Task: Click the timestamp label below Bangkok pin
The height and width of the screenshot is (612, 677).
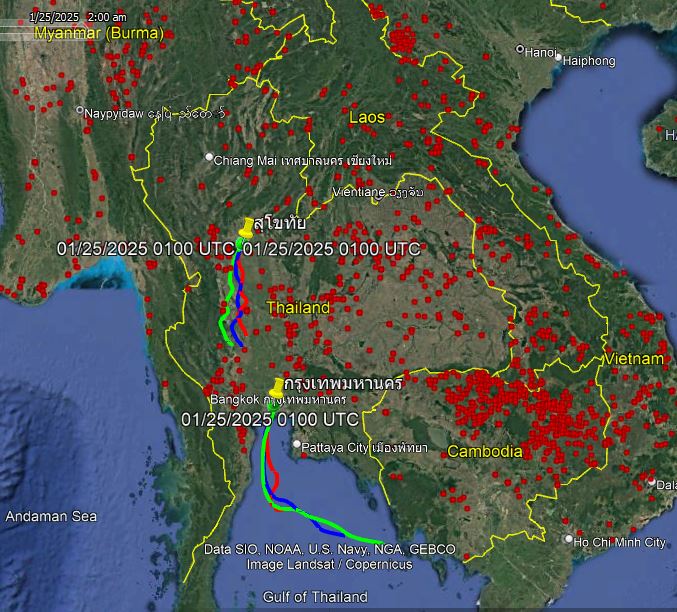Action: coord(269,418)
